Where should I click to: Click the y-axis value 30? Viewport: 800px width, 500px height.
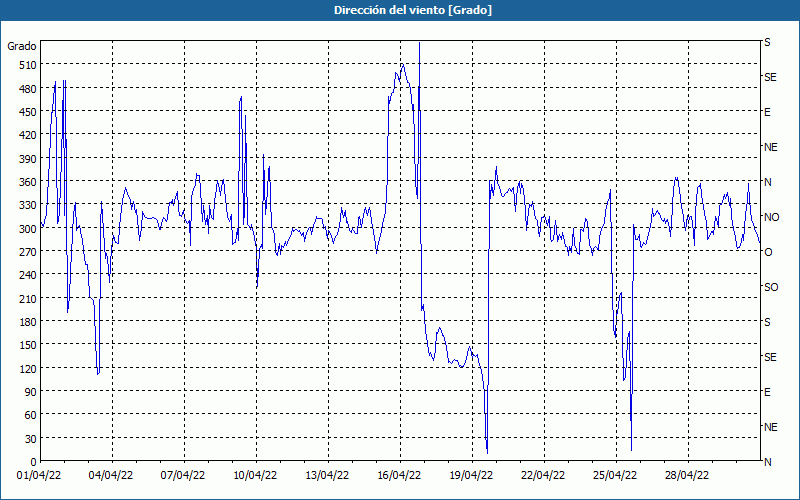click(x=31, y=439)
